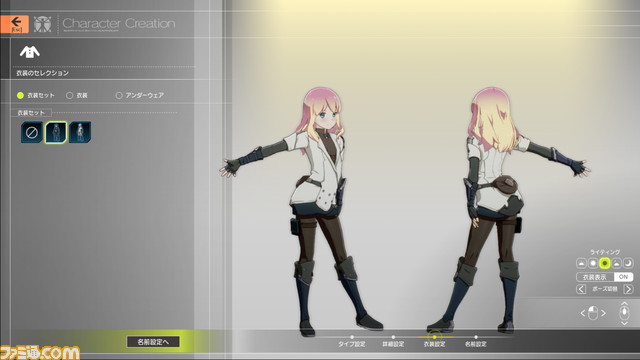Set lighting to the sunrise preset
Screen dimensions: 640x360
click(x=581, y=263)
